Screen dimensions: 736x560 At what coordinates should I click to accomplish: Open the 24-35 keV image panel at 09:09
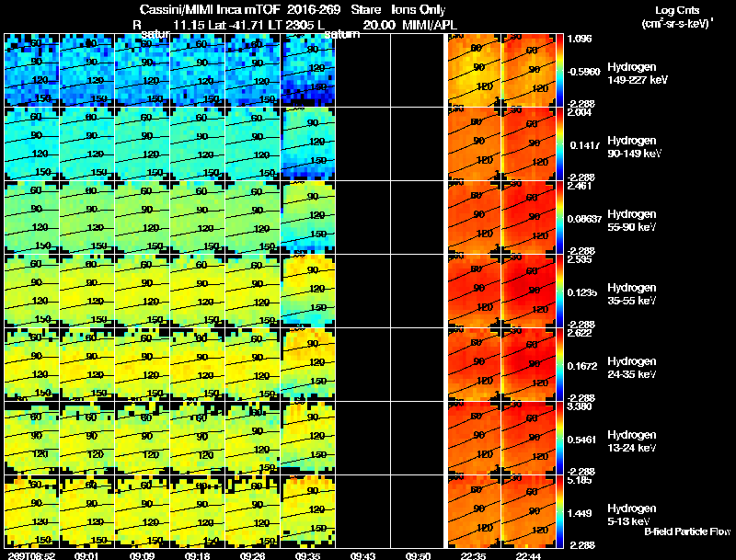[142, 365]
